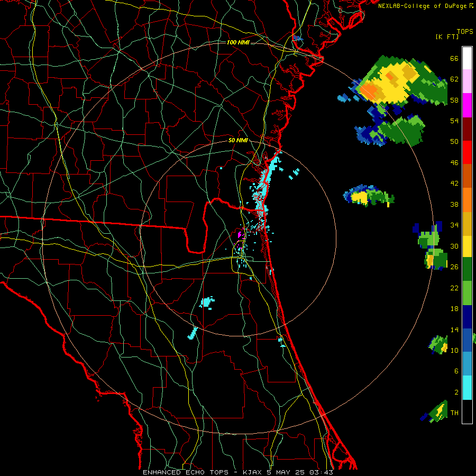Image resolution: width=476 pixels, height=476 pixels.
Task: Click the "TH" legend label
Action: 454,413
